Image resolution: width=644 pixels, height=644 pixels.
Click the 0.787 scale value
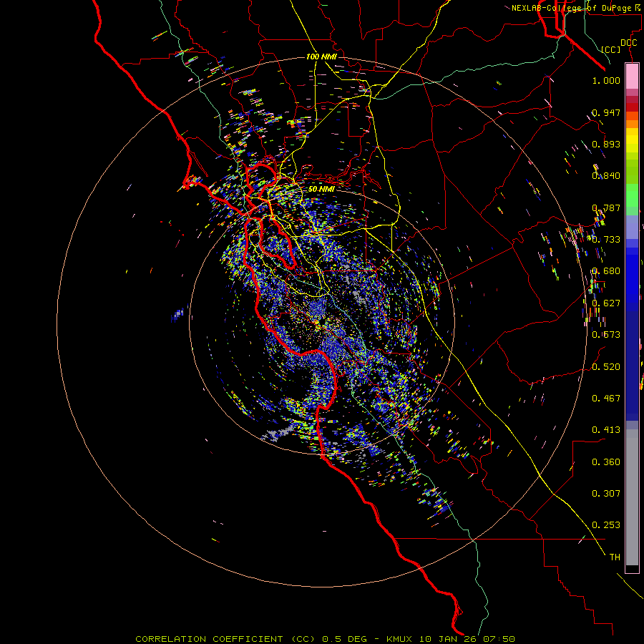pos(606,208)
